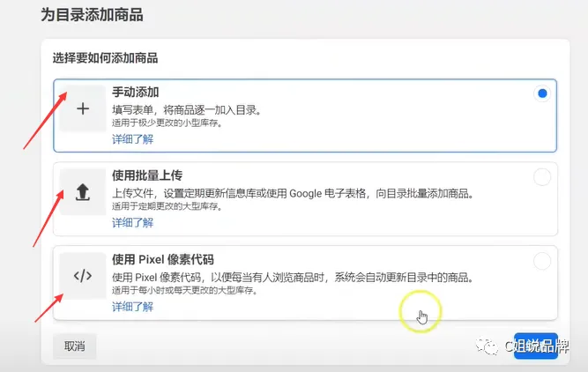588x372 pixels.
Task: Select the 使用批量上传 radio button
Action: (542, 177)
